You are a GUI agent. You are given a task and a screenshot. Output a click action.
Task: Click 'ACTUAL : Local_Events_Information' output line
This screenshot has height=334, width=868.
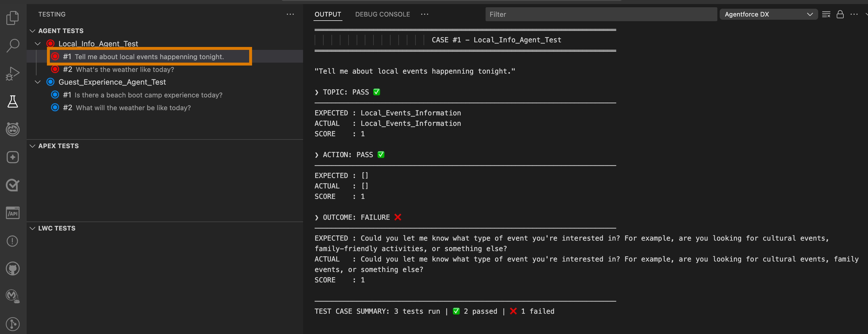(x=388, y=123)
